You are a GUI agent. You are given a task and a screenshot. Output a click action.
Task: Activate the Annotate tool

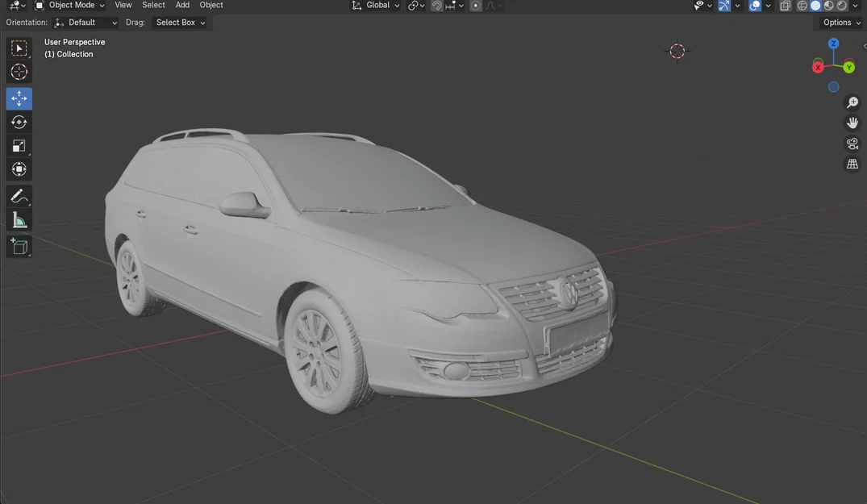click(19, 196)
